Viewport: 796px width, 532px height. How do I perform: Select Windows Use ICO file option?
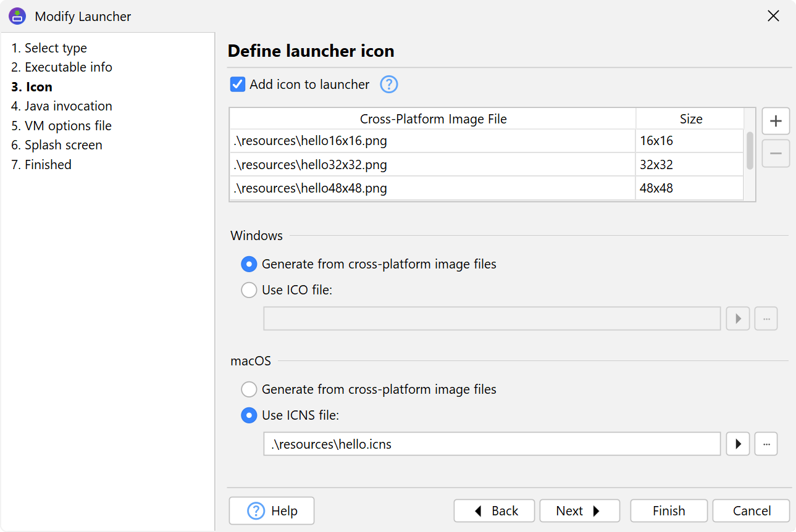(x=249, y=290)
